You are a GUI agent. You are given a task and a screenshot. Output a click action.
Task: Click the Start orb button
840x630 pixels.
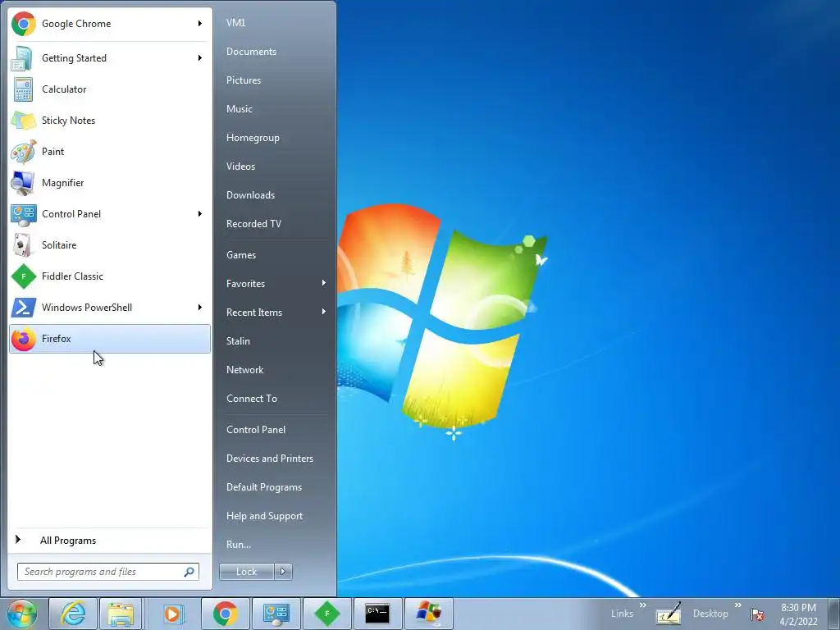coord(22,614)
